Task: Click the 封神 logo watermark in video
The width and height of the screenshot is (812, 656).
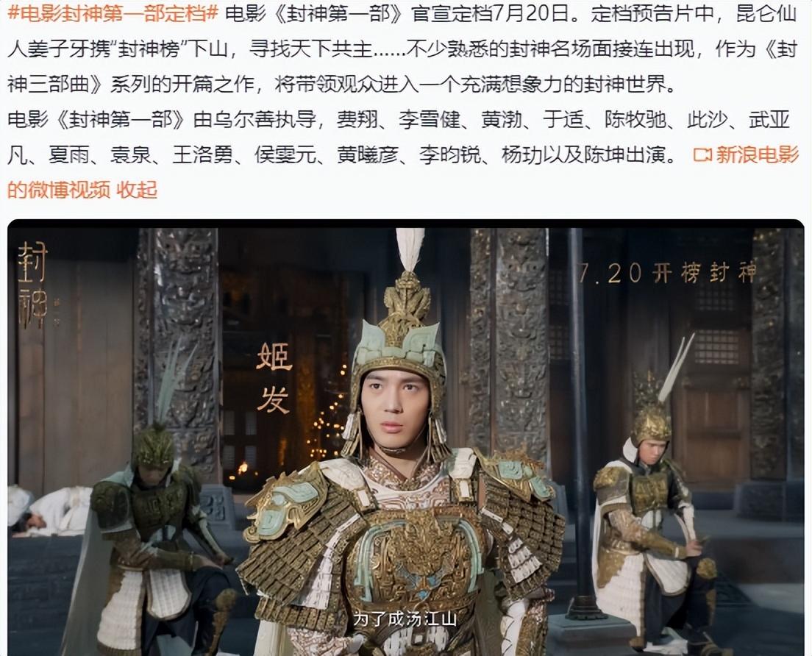Action: coord(34,285)
